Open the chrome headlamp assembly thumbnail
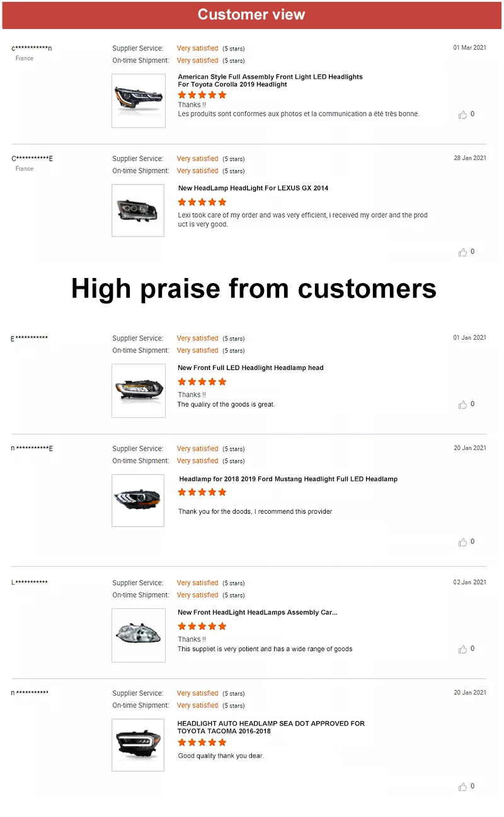 pyautogui.click(x=139, y=635)
